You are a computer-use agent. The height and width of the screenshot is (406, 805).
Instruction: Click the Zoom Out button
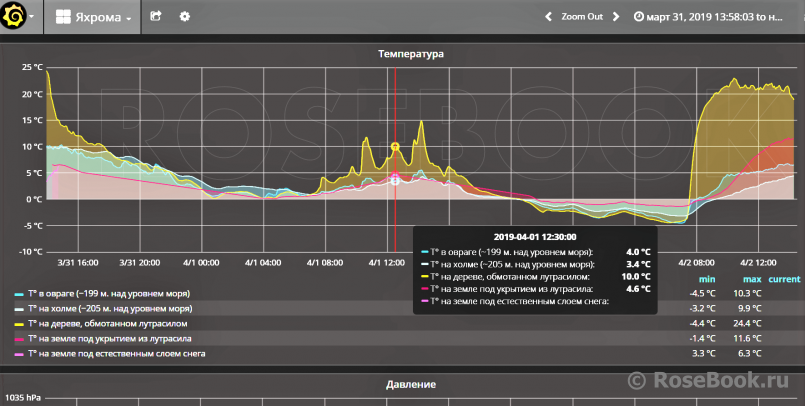coord(581,17)
